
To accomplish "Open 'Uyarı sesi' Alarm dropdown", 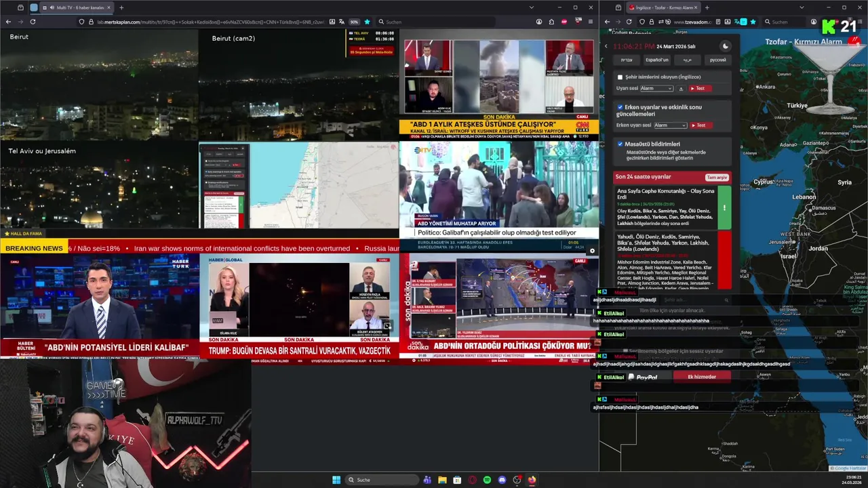I will (656, 89).
